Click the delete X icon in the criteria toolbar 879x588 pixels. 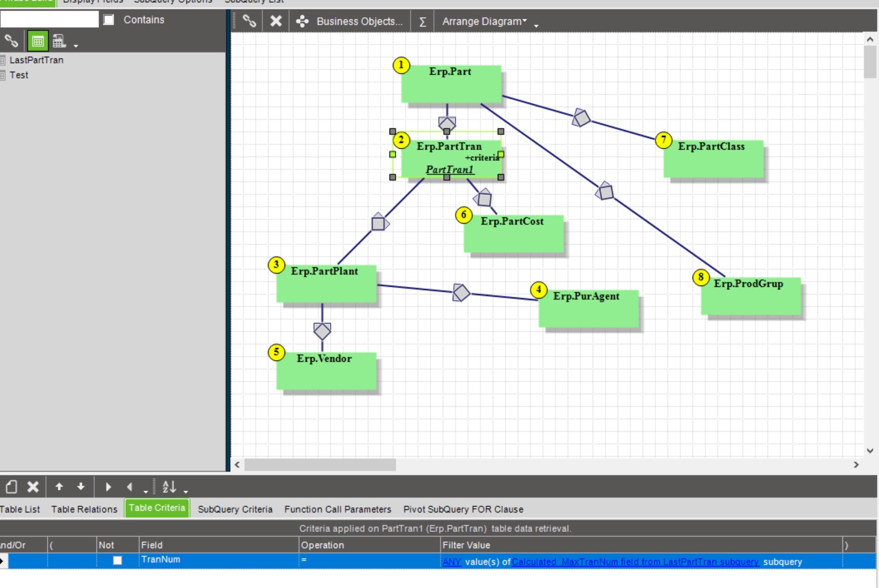pyautogui.click(x=33, y=487)
